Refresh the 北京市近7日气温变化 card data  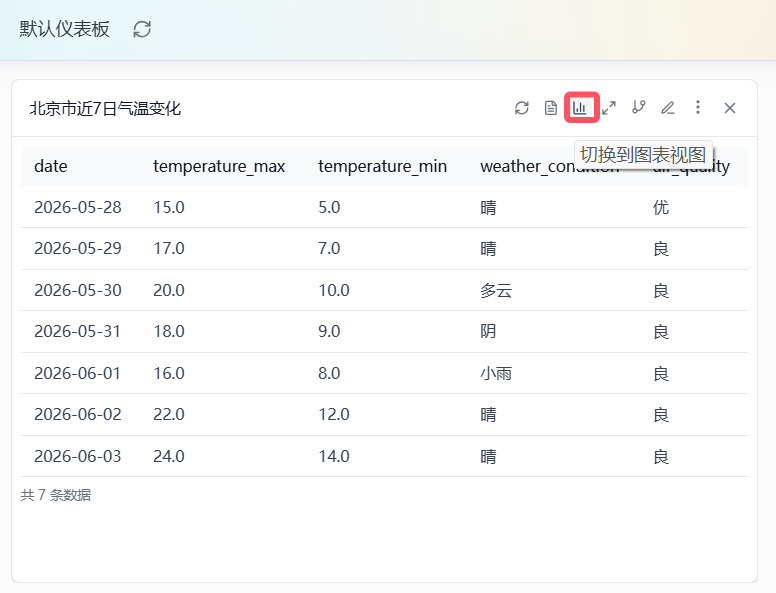coord(522,108)
